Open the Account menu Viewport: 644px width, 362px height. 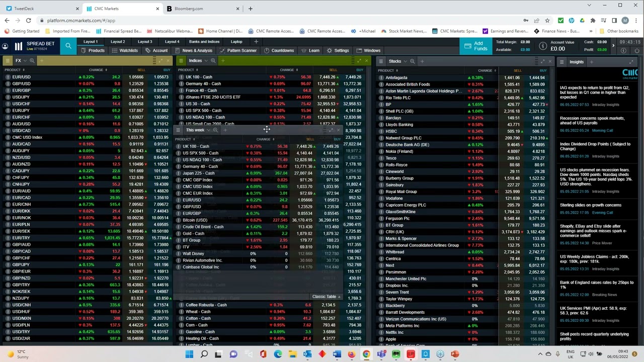(x=156, y=50)
